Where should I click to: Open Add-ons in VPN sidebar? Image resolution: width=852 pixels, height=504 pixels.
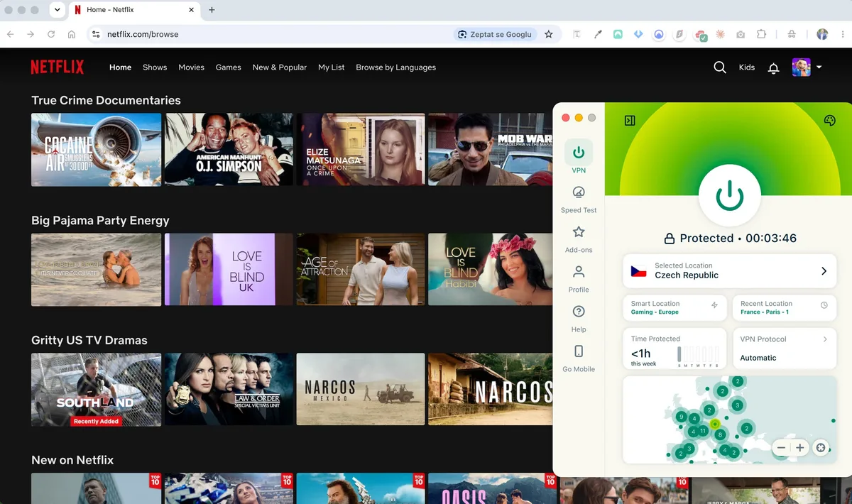click(x=579, y=239)
